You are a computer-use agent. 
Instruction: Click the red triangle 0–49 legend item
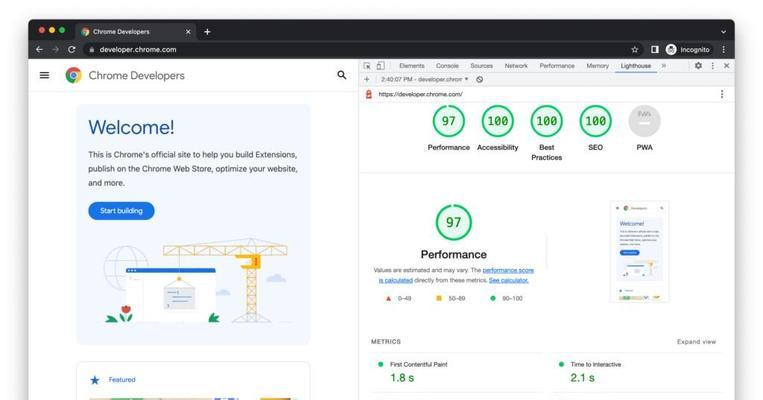[399, 298]
